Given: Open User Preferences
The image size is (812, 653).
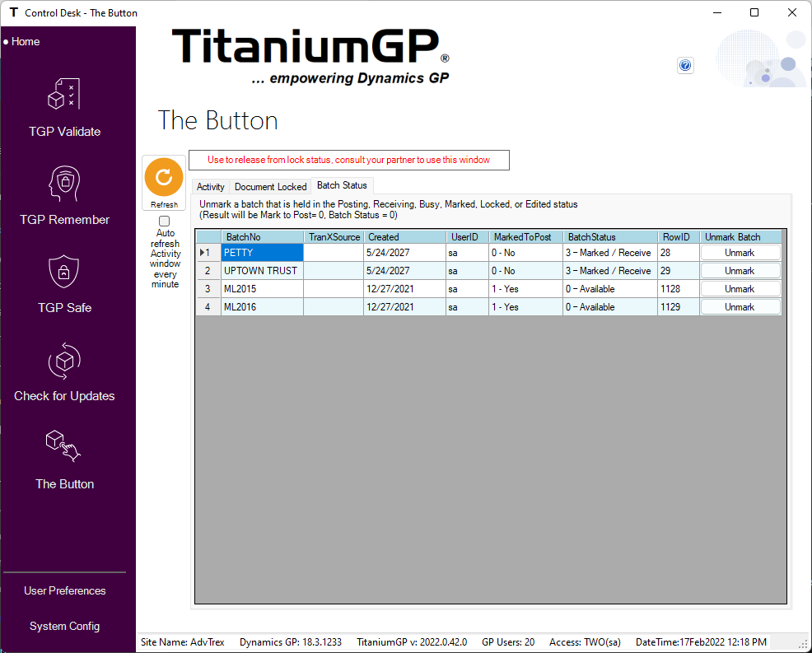Looking at the screenshot, I should [x=65, y=591].
